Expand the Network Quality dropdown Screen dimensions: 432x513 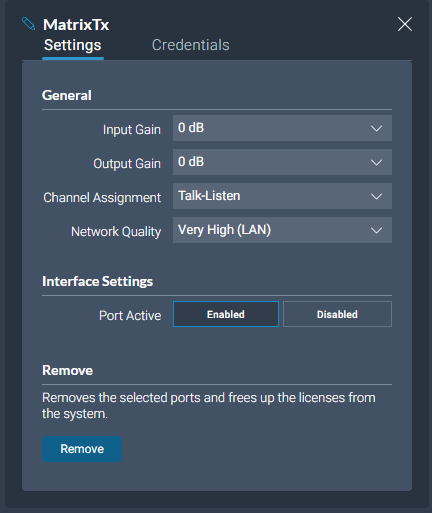[x=282, y=230]
